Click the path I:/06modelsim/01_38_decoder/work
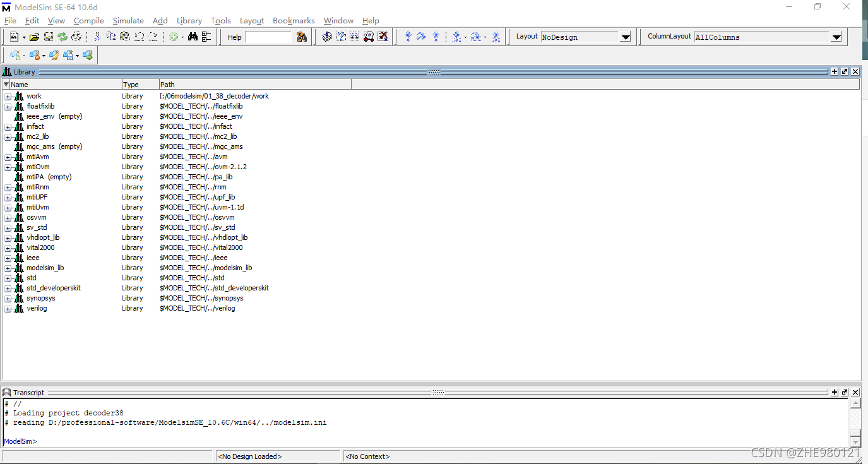 click(x=214, y=97)
